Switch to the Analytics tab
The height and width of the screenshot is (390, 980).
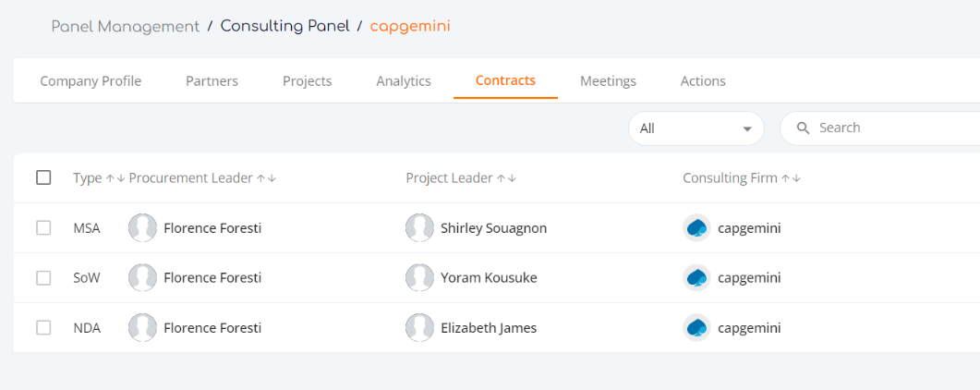click(404, 81)
